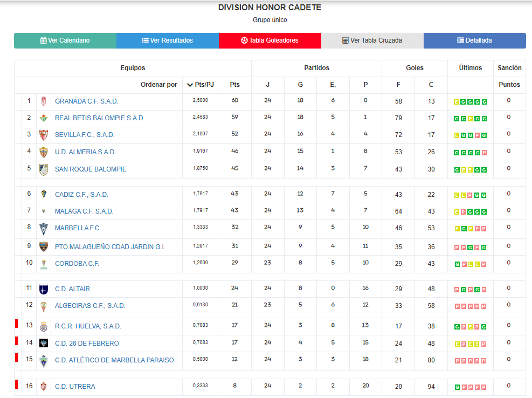The width and height of the screenshot is (532, 398).
Task: Click the Pto. Malagueño club crest
Action: 44,246
